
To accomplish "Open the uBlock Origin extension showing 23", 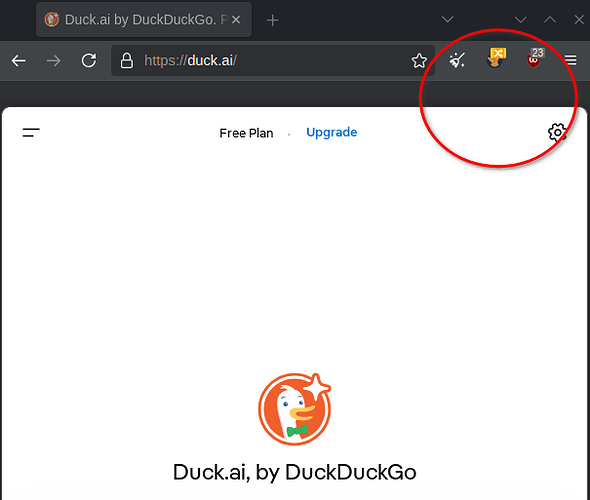I will pyautogui.click(x=535, y=58).
